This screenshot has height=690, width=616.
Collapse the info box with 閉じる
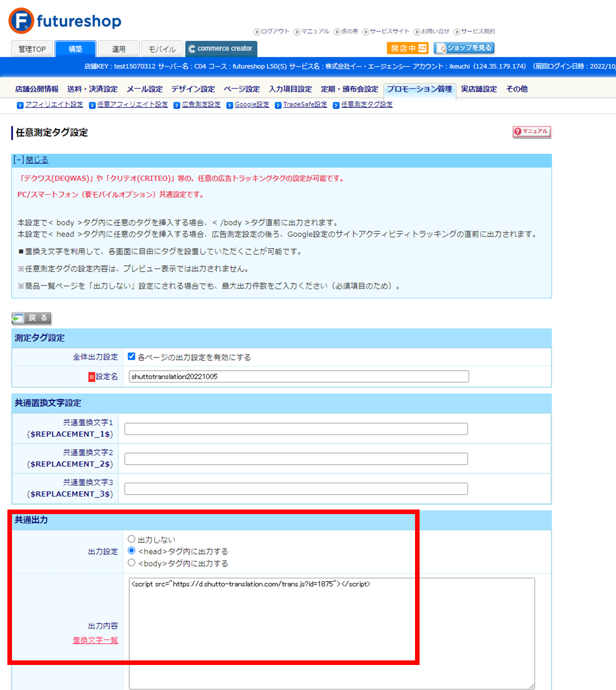[37, 160]
